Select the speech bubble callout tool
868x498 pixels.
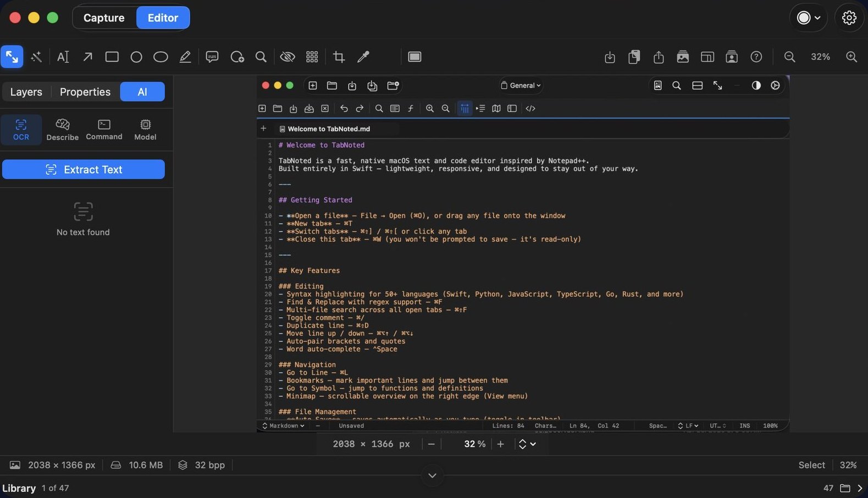click(212, 57)
